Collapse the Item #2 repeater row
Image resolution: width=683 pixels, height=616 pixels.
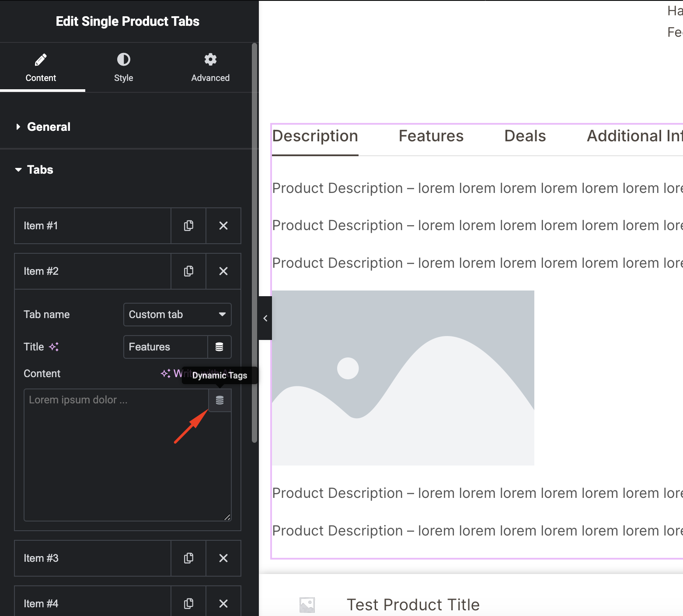93,271
